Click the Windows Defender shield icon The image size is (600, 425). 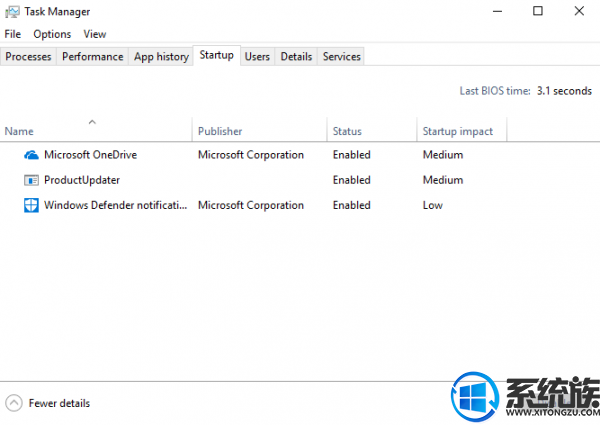click(31, 205)
